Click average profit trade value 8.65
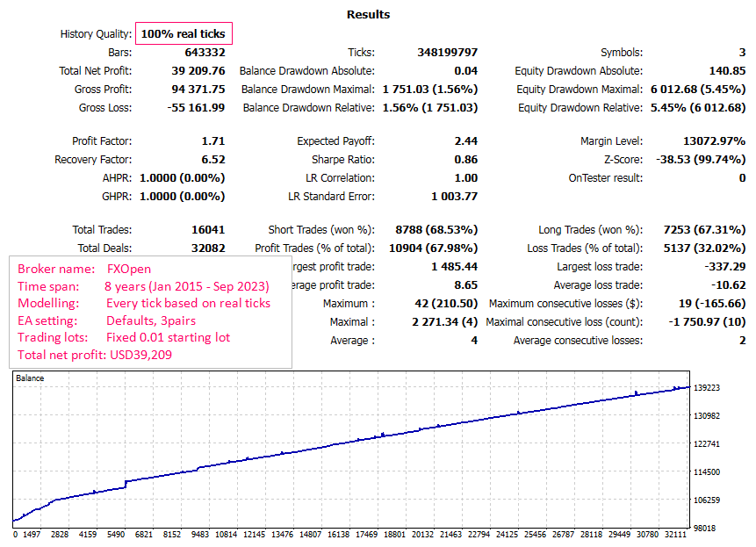 tap(465, 284)
